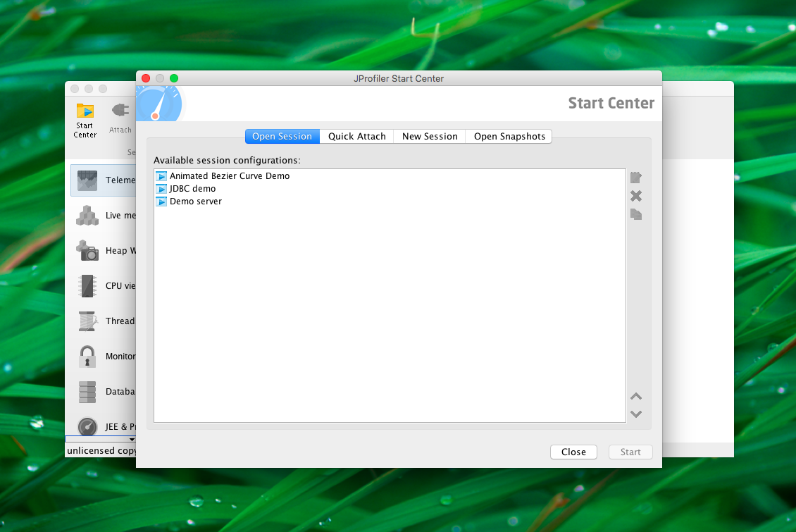Select the Monitors padlock icon
Image resolution: width=796 pixels, height=532 pixels.
tap(87, 357)
